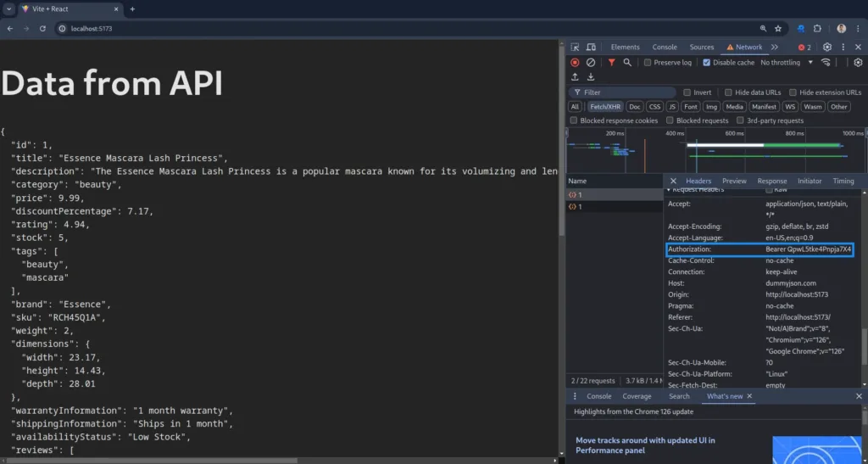Viewport: 868px width, 464px height.
Task: Open a new browser tab
Action: (132, 8)
